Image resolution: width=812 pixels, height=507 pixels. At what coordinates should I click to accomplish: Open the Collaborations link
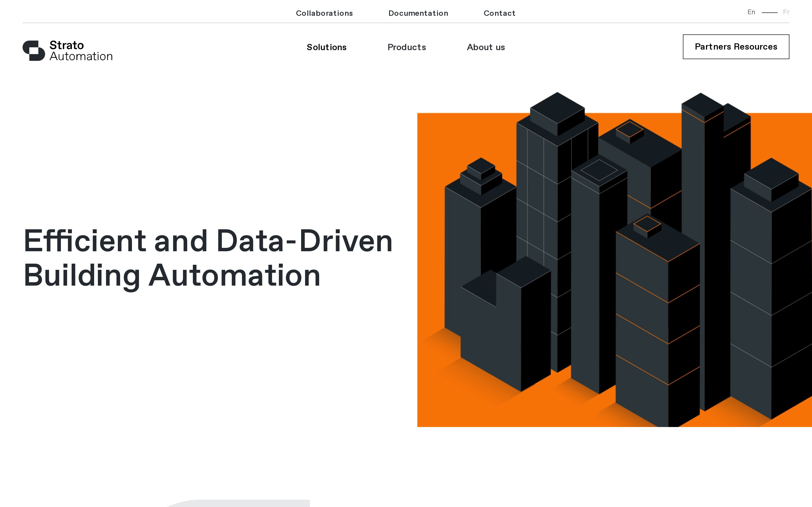(x=324, y=13)
